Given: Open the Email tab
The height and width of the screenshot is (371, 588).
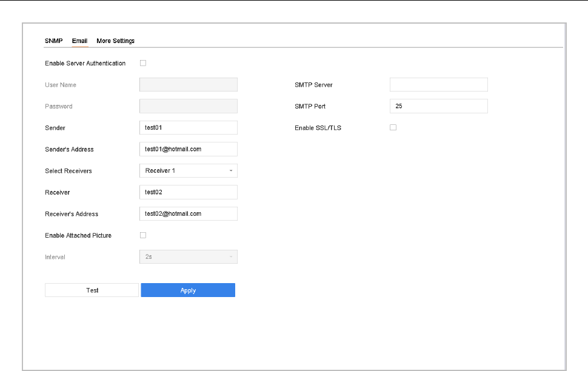Looking at the screenshot, I should 79,41.
